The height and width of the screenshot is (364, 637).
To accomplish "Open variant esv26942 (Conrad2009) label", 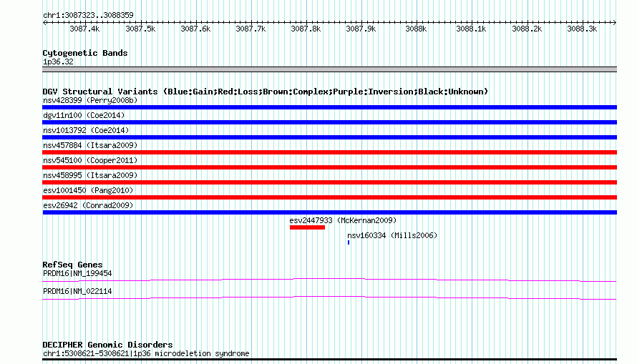I will [88, 205].
